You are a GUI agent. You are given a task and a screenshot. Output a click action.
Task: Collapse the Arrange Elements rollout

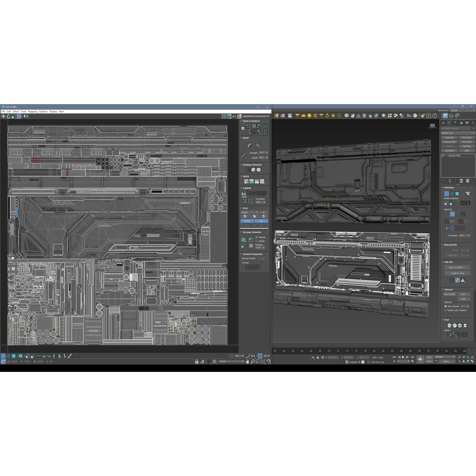point(241,232)
